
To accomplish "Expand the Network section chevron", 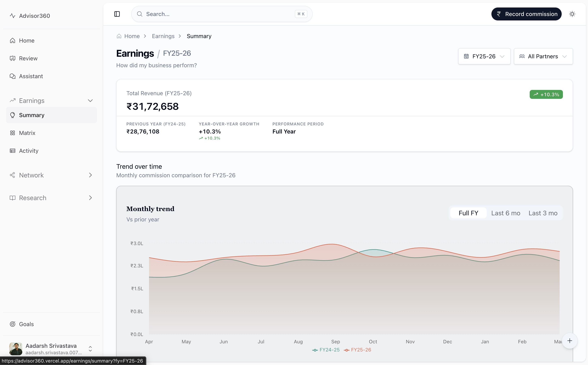I will point(91,175).
